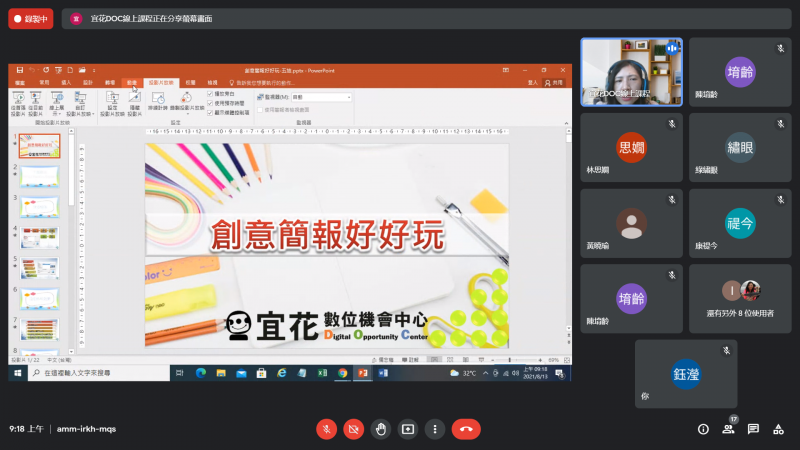Open Excel from the taskbar
Image resolution: width=800 pixels, height=450 pixels.
tap(322, 373)
